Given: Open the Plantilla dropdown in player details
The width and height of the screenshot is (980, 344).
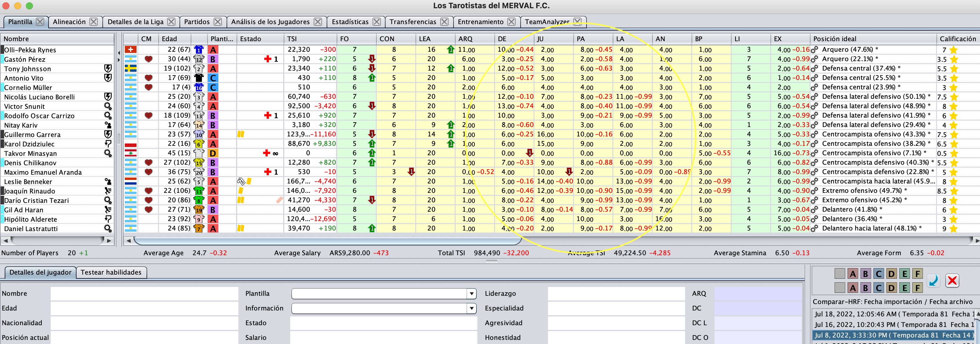Looking at the screenshot, I should pos(471,293).
